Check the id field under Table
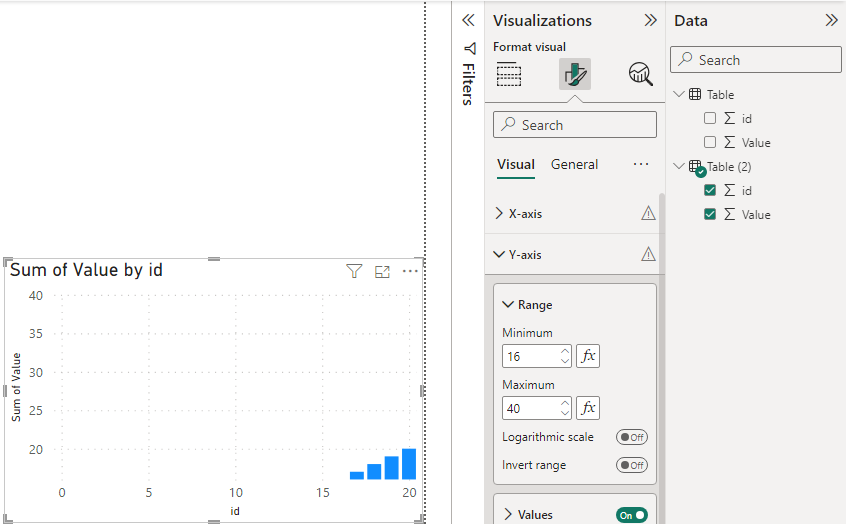This screenshot has width=846, height=524. click(710, 118)
